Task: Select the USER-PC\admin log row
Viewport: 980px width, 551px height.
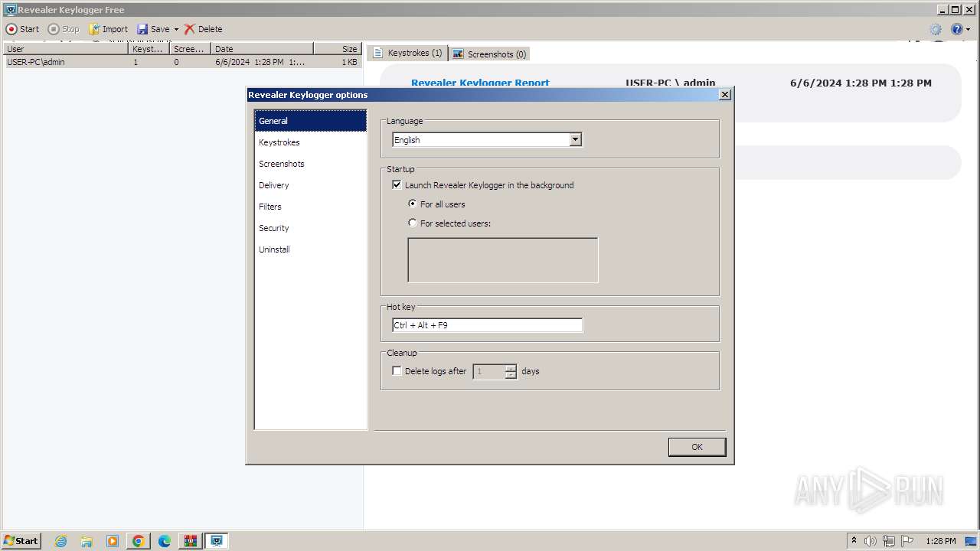Action: pos(181,62)
